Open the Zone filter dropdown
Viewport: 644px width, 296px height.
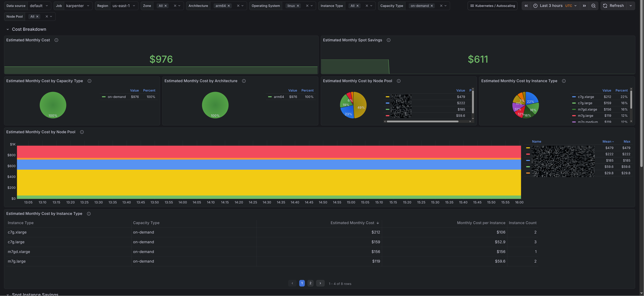coord(179,6)
